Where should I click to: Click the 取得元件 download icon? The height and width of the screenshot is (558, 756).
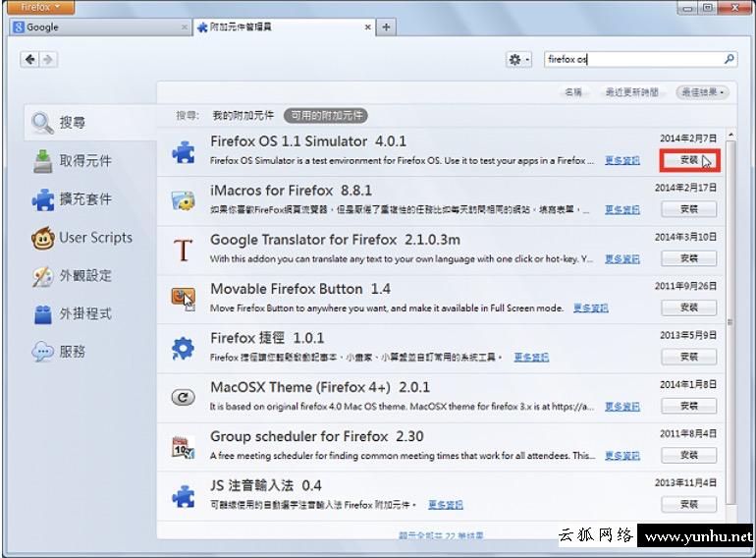click(43, 161)
